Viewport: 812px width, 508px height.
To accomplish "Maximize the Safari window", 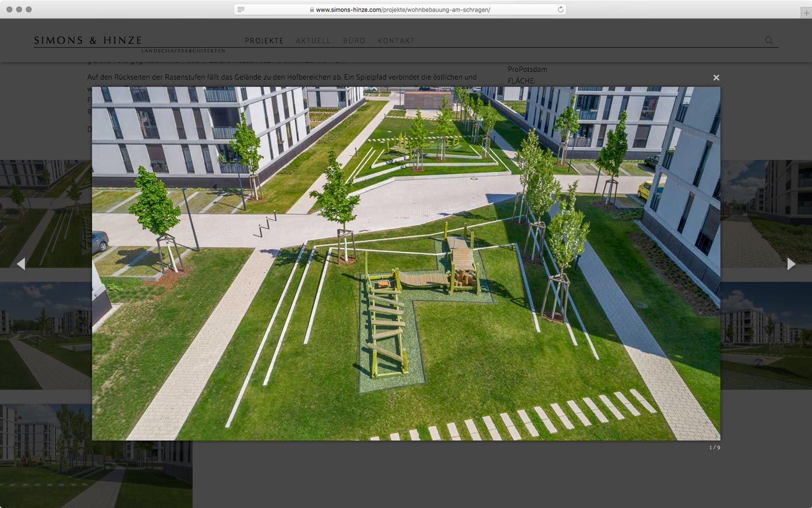I will (x=29, y=9).
